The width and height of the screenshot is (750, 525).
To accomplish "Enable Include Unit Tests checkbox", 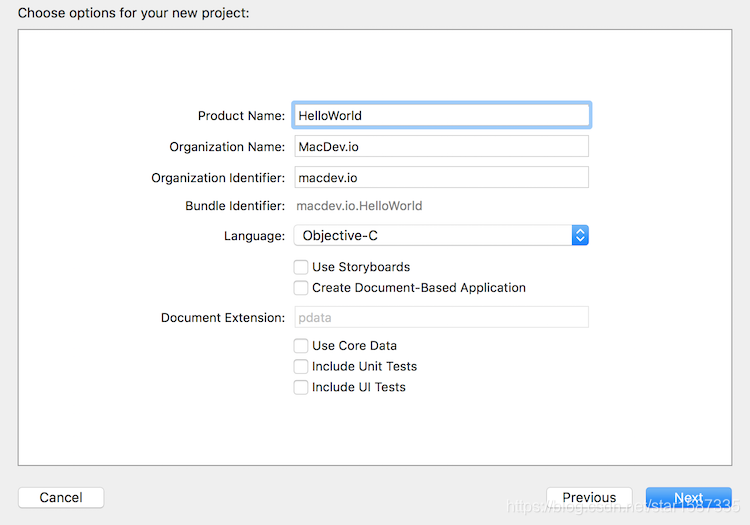I will (x=300, y=366).
